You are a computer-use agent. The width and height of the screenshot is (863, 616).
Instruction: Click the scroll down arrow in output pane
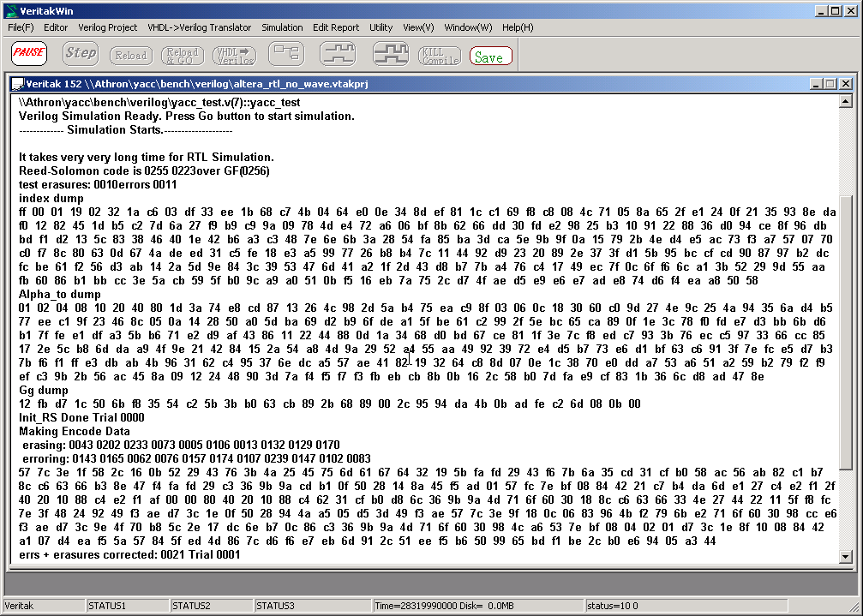(x=846, y=558)
